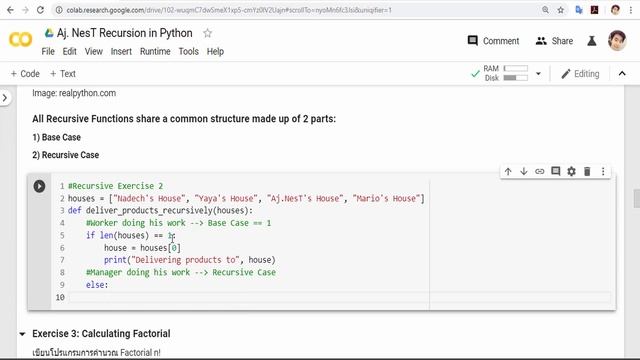This screenshot has width=640, height=360.
Task: Click the browser back arrow
Action: coord(10,10)
